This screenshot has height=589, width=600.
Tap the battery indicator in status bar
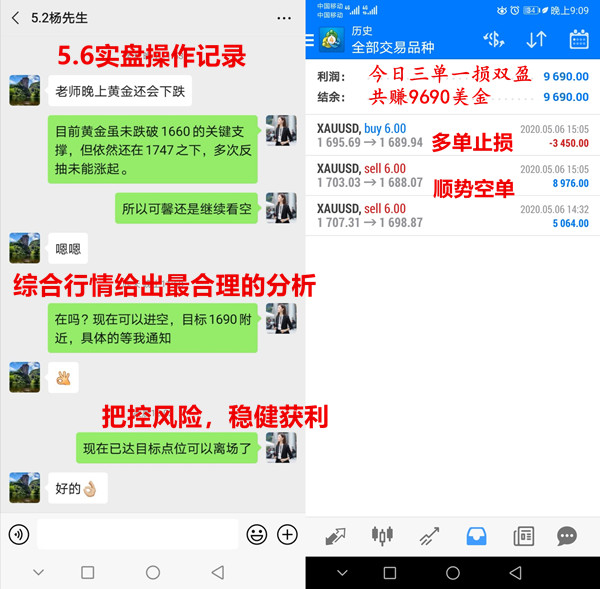click(x=532, y=10)
